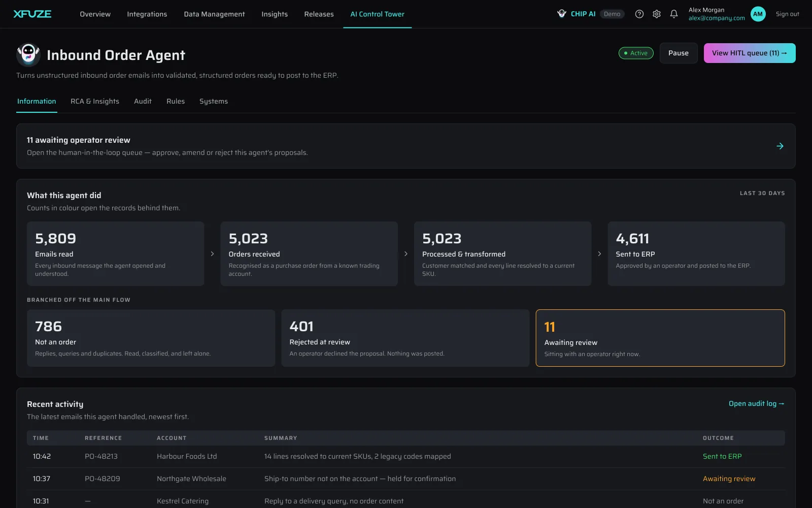The width and height of the screenshot is (812, 508).
Task: Open the Rules tab
Action: coord(176,101)
